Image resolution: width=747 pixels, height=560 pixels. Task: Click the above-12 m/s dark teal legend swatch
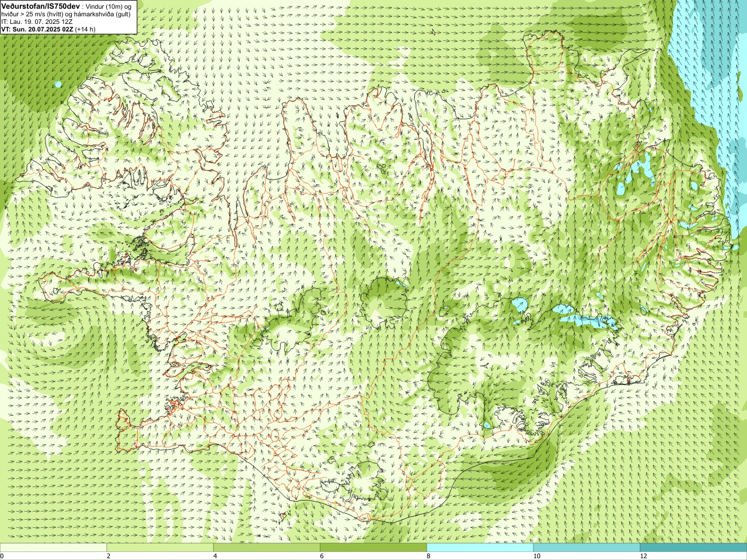[x=693, y=548]
